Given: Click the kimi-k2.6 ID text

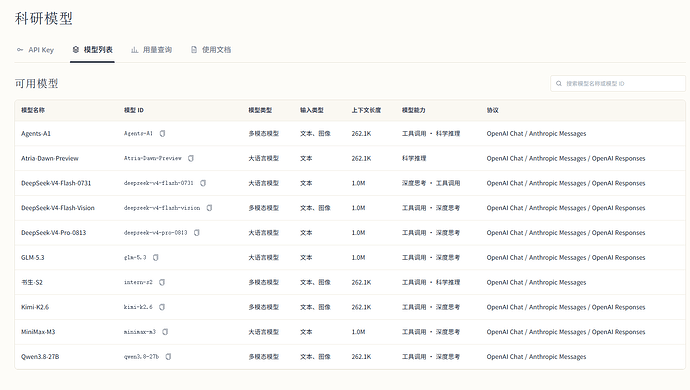Looking at the screenshot, I should (138, 307).
